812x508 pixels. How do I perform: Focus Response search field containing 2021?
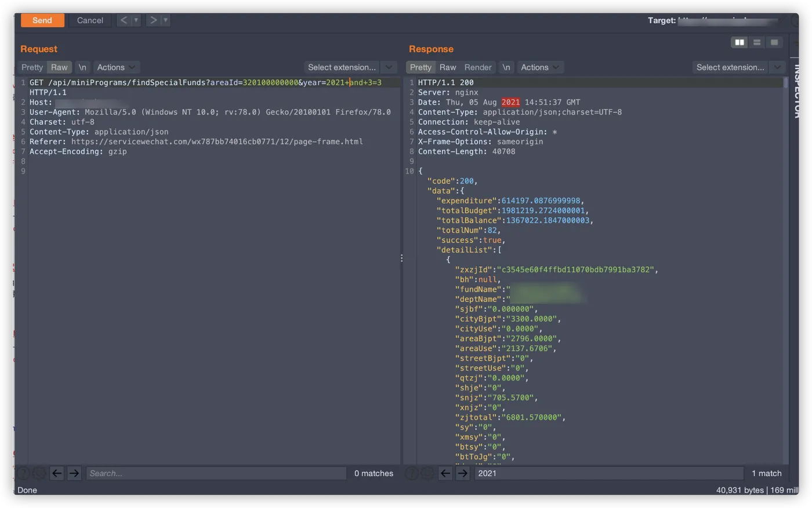coord(609,473)
